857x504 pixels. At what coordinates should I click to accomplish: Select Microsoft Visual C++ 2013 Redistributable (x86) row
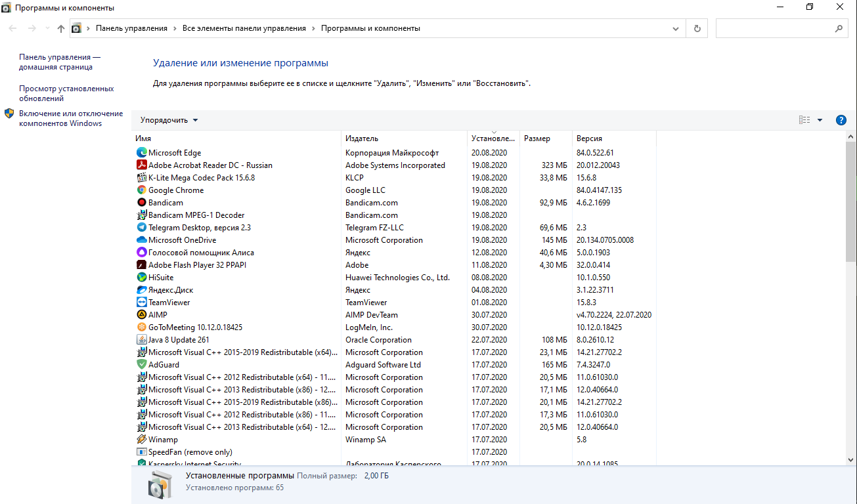[394, 390]
